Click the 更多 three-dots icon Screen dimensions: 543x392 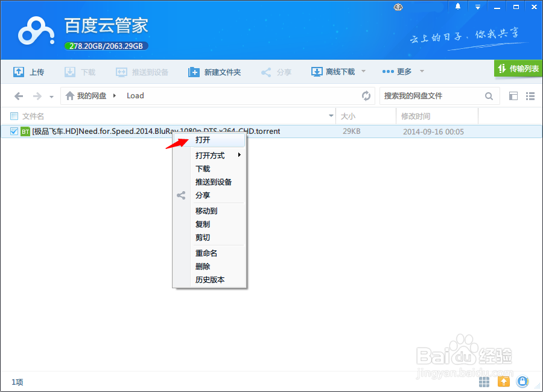click(x=388, y=72)
